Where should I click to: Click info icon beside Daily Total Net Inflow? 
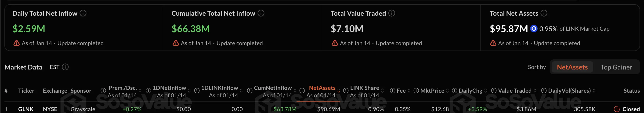click(83, 13)
